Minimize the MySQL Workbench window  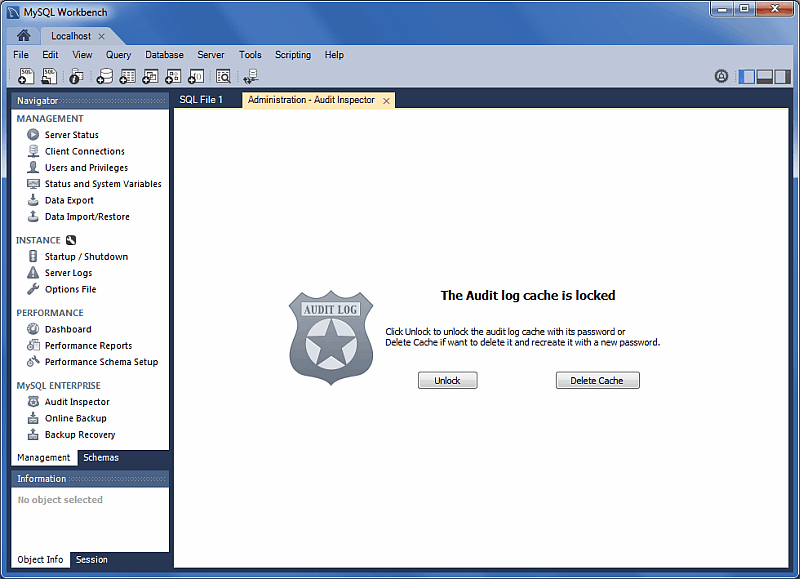point(722,9)
